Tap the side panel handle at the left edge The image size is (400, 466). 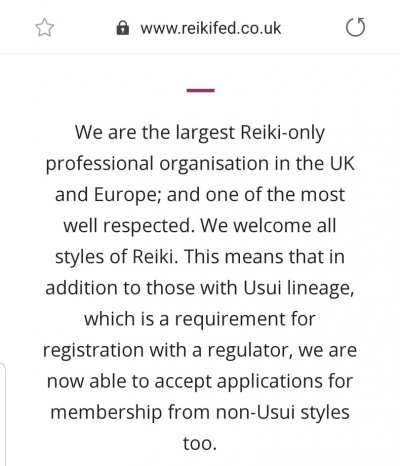[x=3, y=413]
